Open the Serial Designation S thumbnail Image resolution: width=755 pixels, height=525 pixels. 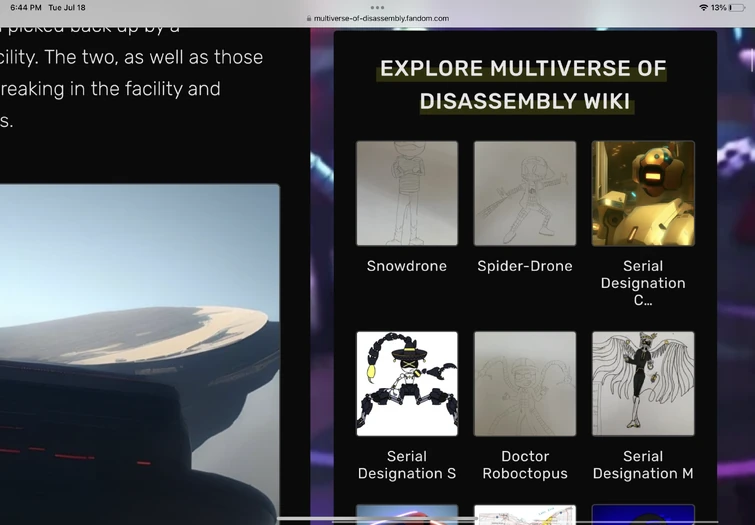[x=407, y=383]
